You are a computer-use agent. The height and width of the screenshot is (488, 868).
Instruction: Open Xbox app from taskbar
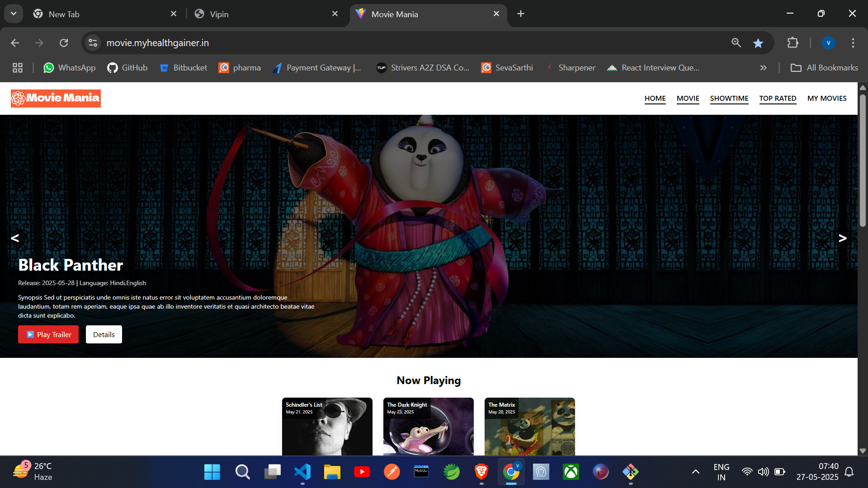coord(571,472)
